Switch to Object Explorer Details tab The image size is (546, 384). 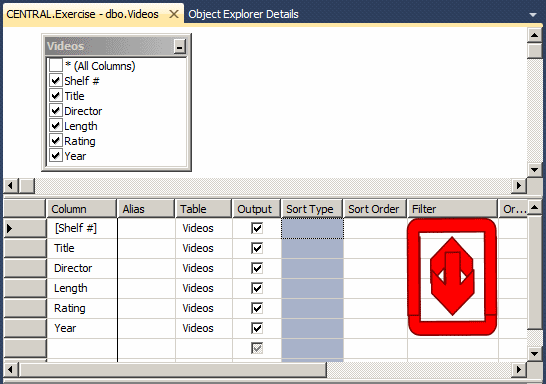click(x=243, y=14)
